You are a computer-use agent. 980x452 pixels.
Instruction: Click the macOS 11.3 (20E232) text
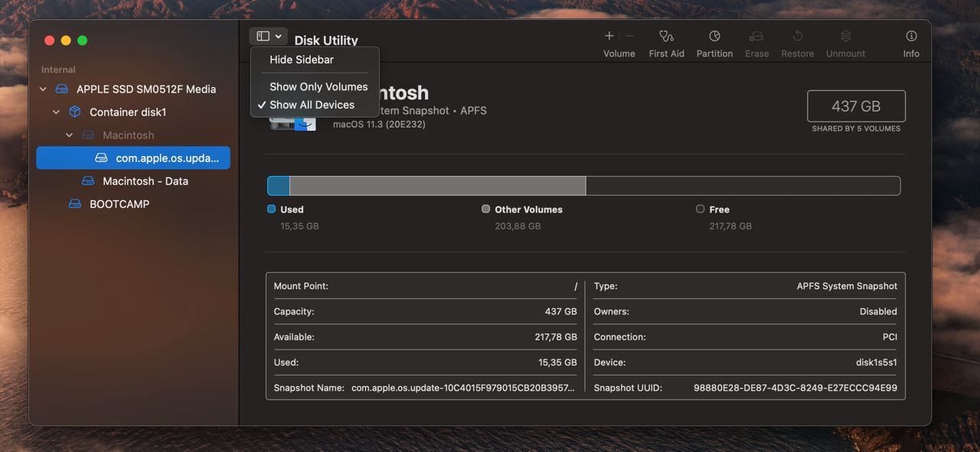pos(379,124)
